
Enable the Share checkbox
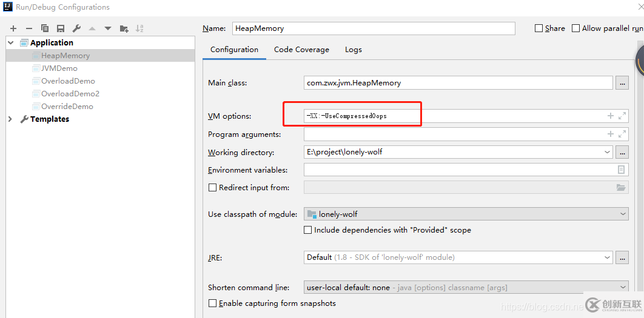coord(539,28)
